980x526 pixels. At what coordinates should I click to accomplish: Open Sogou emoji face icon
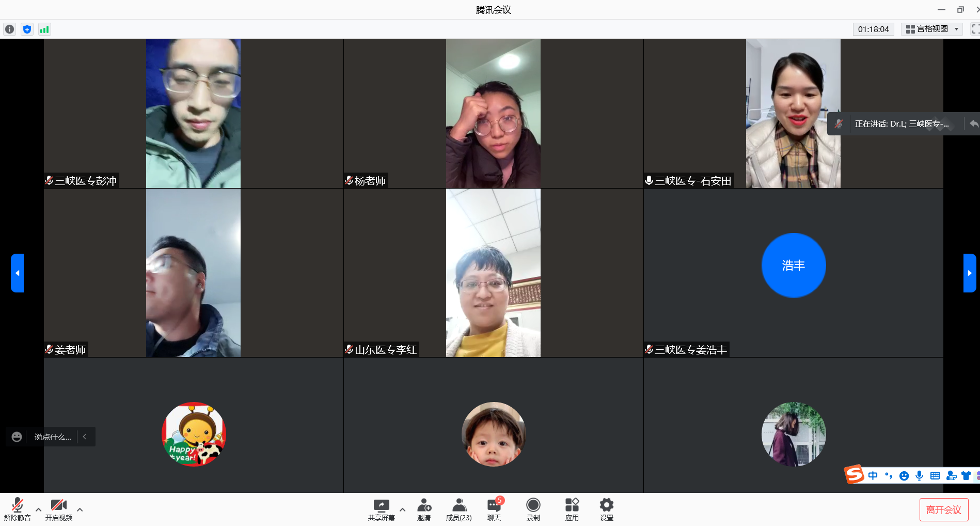[x=904, y=475]
